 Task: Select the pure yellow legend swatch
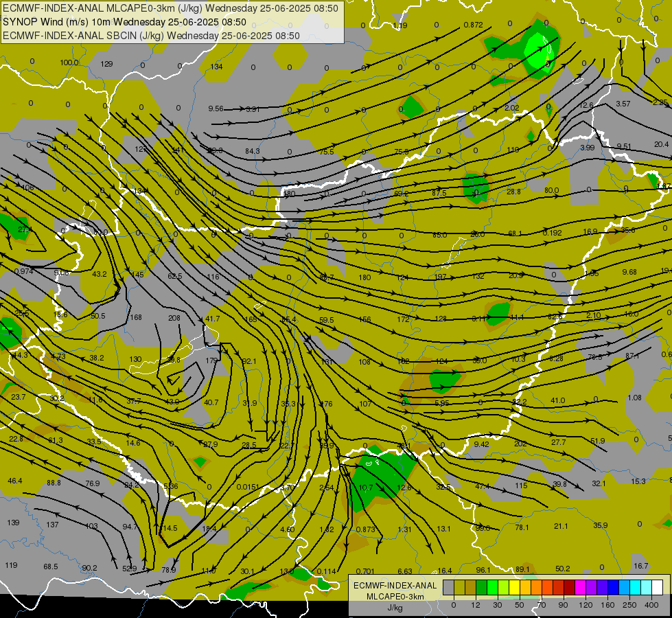pos(515,587)
